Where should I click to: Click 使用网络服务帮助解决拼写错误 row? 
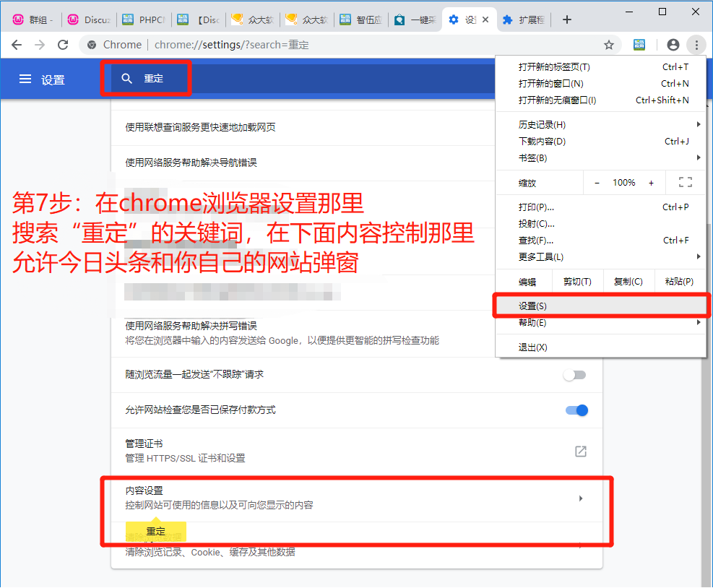(357, 333)
